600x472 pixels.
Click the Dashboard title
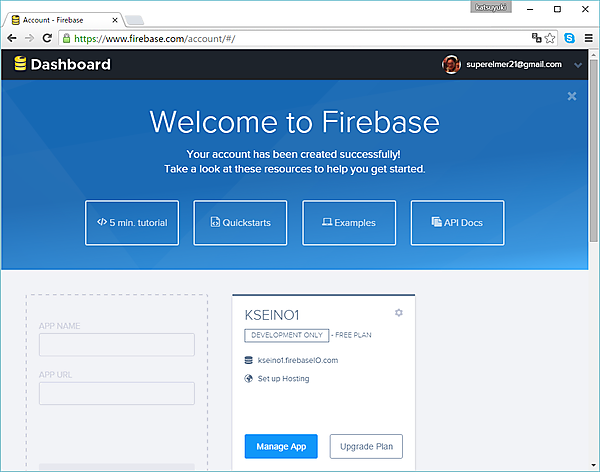point(71,64)
